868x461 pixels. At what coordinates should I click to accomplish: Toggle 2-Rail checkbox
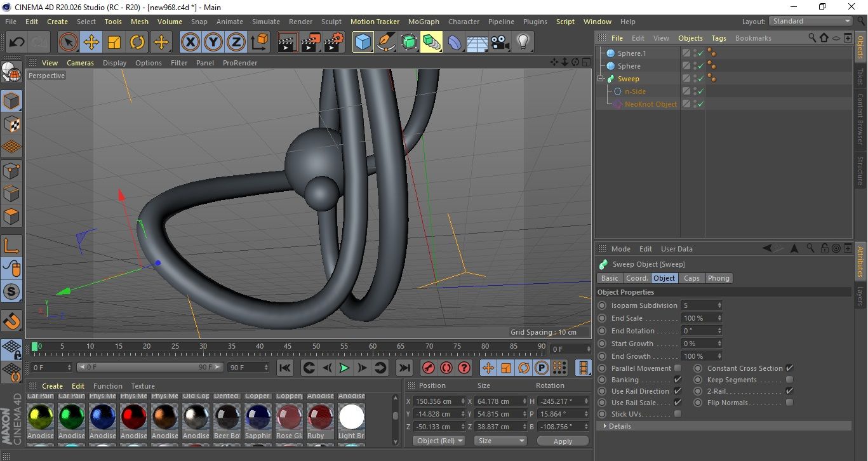(789, 391)
